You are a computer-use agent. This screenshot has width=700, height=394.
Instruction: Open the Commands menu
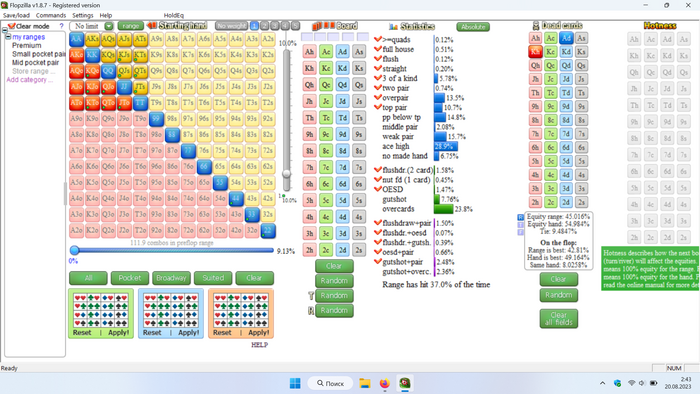(x=50, y=15)
